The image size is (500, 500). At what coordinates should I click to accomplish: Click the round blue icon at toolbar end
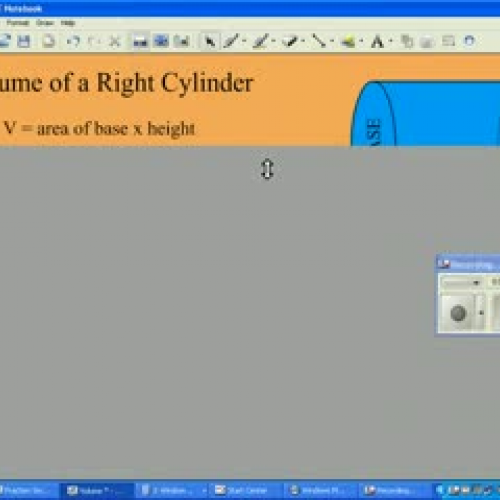[469, 41]
